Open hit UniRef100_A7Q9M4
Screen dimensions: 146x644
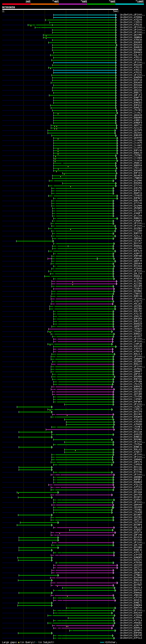(131, 17)
